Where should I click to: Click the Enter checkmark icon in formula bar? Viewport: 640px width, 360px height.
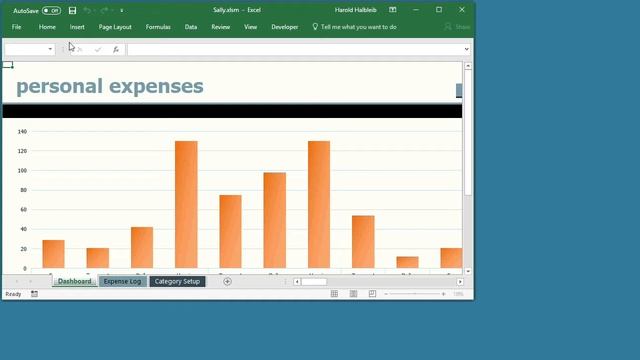(98, 49)
